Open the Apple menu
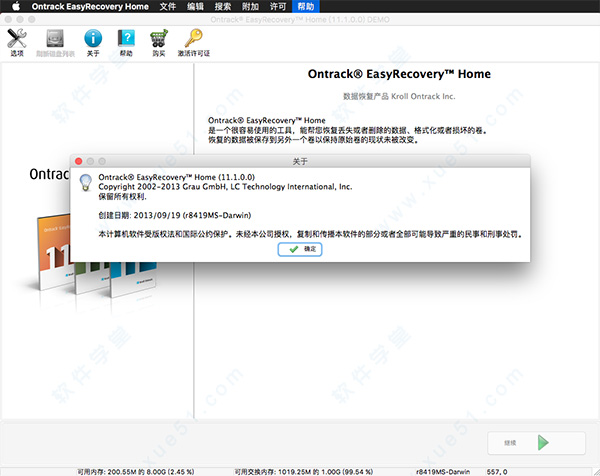The width and height of the screenshot is (600, 476). (x=16, y=6)
